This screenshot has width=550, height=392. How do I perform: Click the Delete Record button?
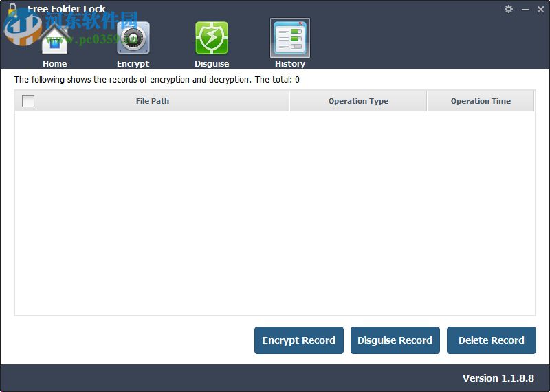(x=492, y=340)
